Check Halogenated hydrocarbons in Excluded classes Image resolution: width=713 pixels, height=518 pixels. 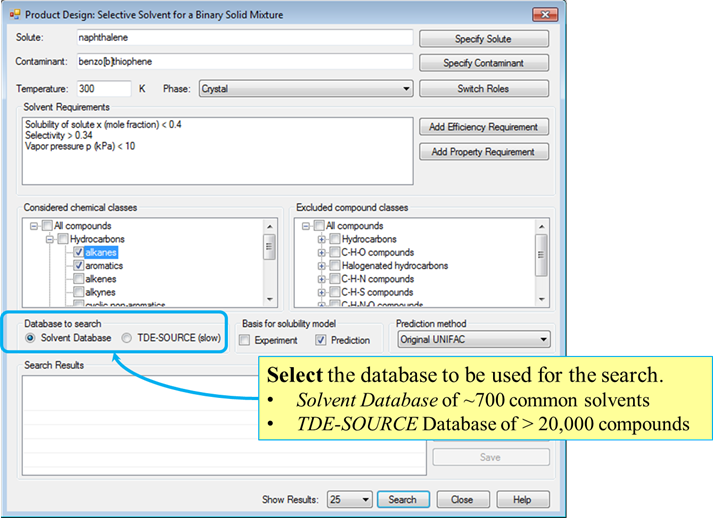coord(335,265)
